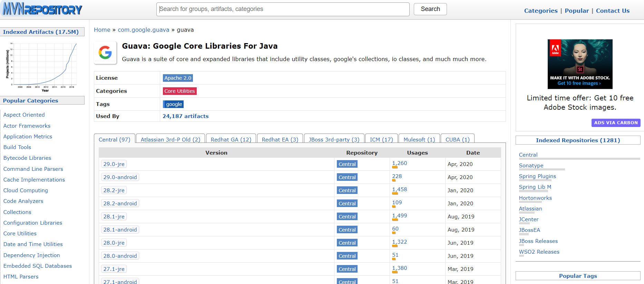Screen dimensions: 644x284
Task: Open Popular Tags header link
Action: (x=578, y=276)
